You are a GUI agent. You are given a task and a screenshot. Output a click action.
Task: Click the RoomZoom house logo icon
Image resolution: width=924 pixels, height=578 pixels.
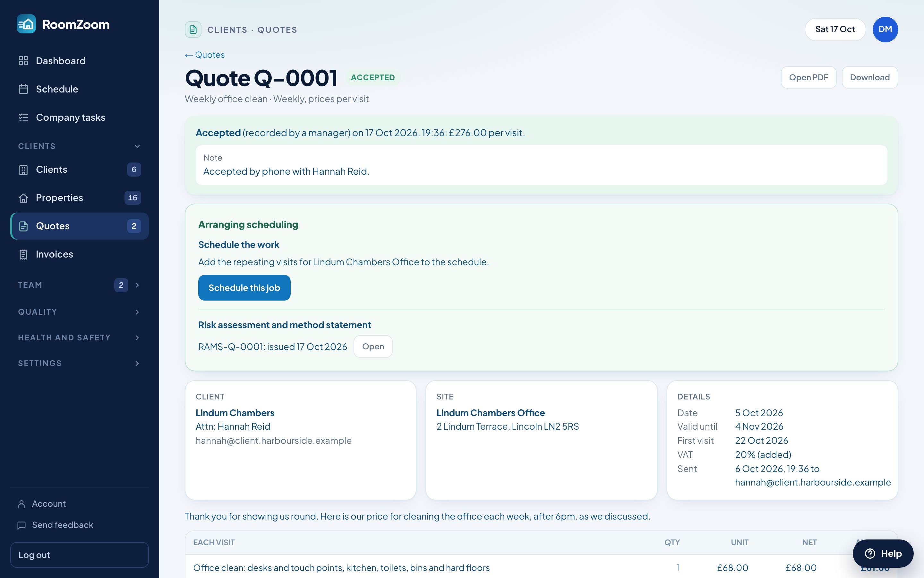26,24
